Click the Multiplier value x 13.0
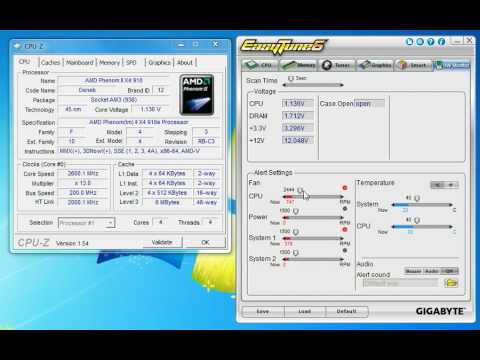Viewport: 480px width, 360px height. coord(83,183)
